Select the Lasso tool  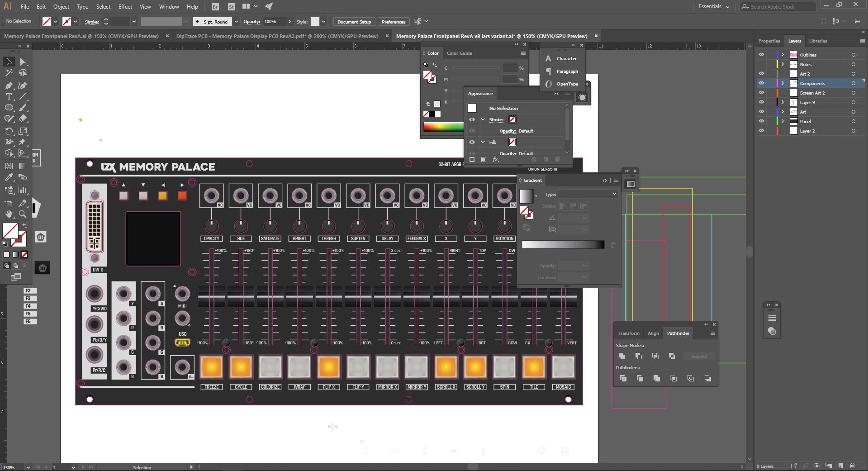[23, 73]
